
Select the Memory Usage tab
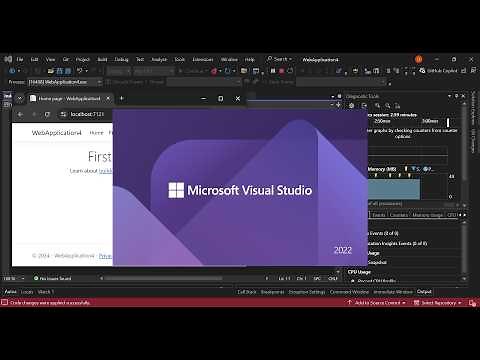(427, 215)
